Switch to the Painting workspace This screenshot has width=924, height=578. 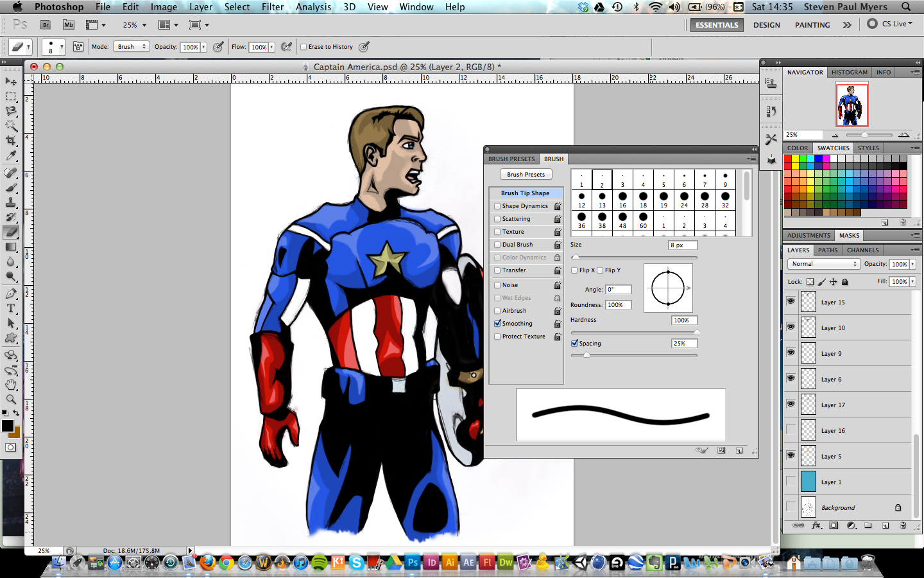[812, 25]
